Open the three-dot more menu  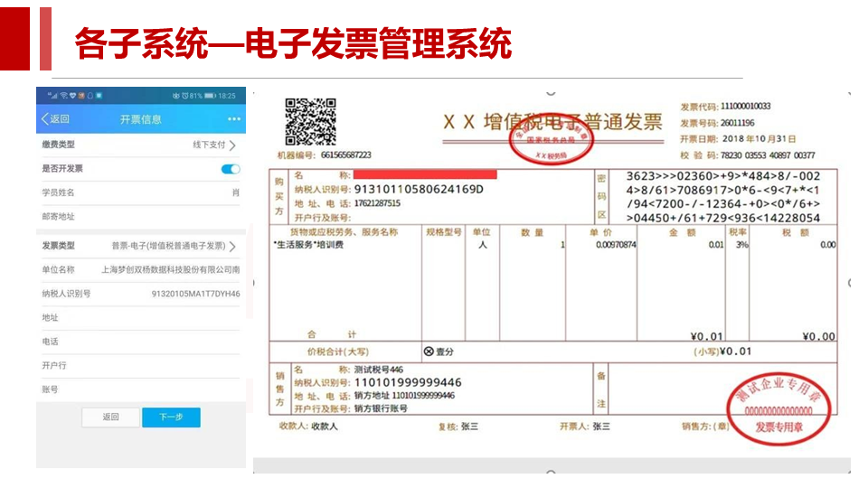[234, 119]
